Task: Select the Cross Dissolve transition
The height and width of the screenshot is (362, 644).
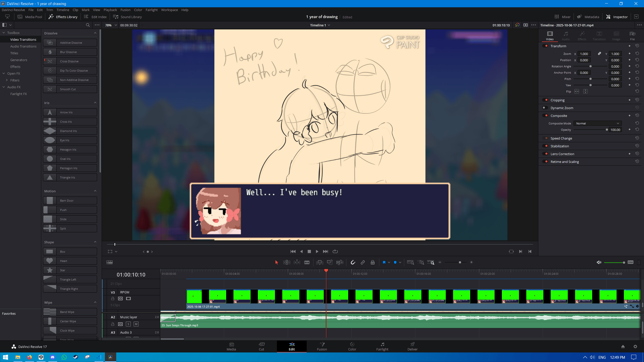Action: (70, 61)
